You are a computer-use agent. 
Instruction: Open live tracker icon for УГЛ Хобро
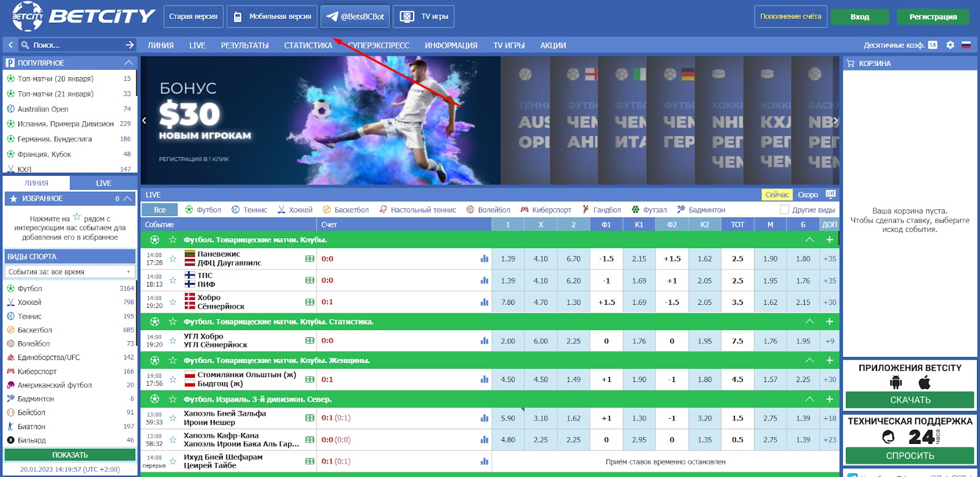coord(310,341)
